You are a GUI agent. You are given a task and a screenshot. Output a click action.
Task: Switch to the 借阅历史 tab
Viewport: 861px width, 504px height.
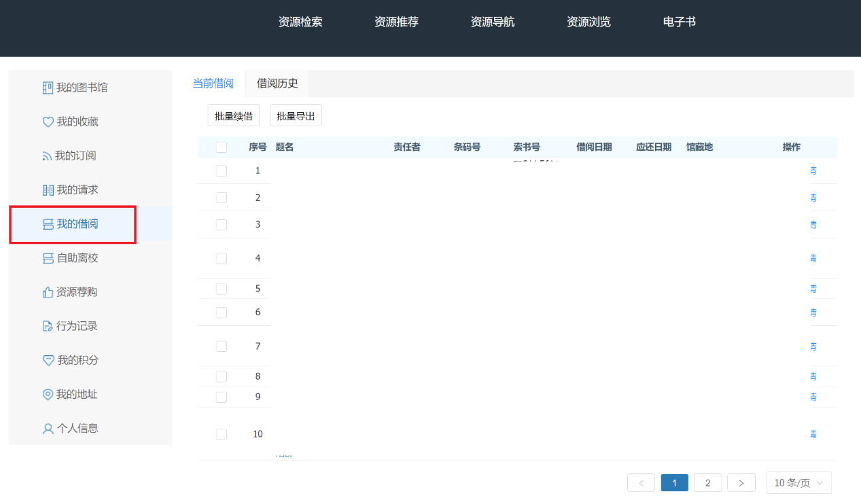pos(277,84)
